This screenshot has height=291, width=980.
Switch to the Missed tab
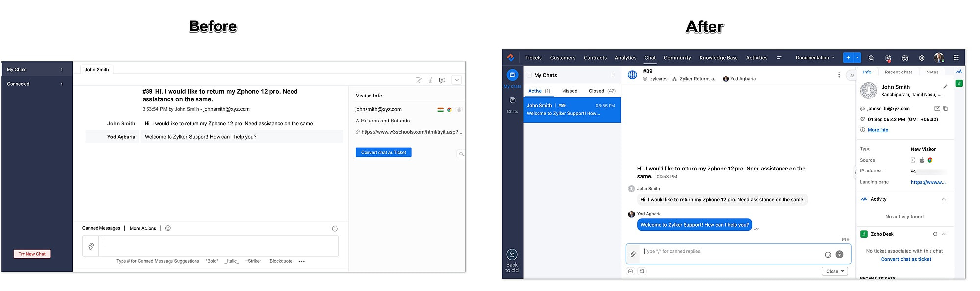tap(570, 91)
